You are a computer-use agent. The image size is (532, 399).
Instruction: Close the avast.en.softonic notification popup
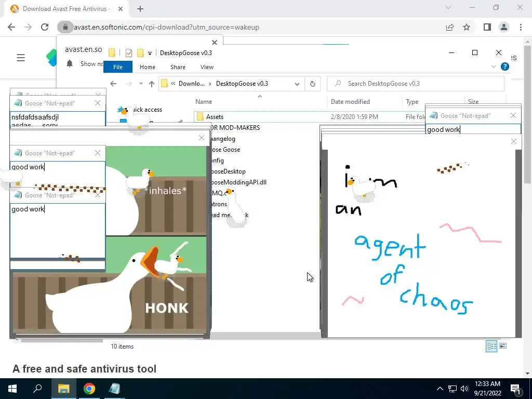[215, 43]
